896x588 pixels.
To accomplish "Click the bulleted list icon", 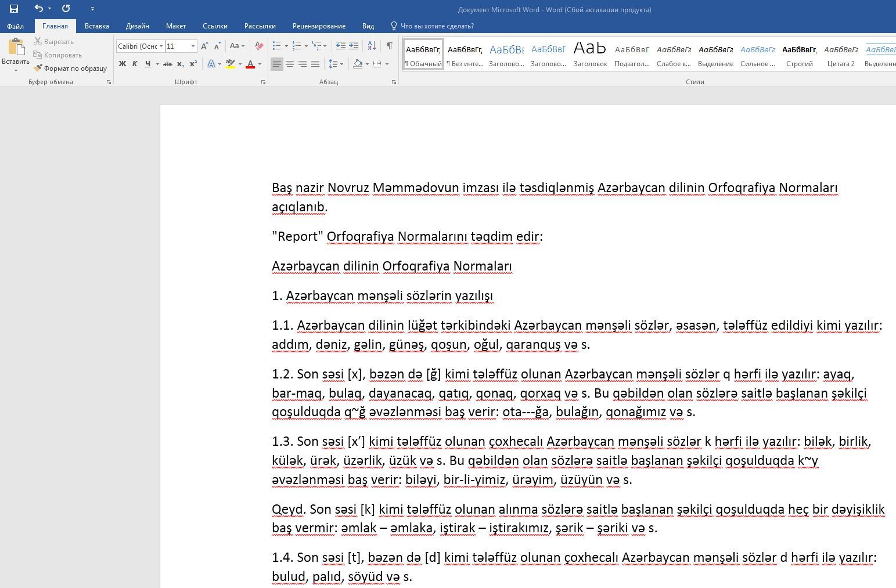I will [x=277, y=46].
